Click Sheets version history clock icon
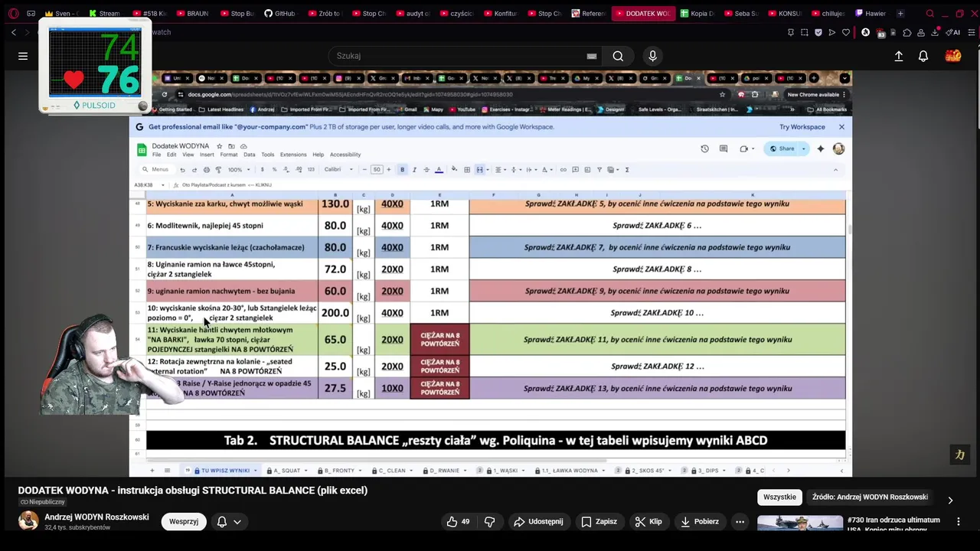 [x=704, y=148]
